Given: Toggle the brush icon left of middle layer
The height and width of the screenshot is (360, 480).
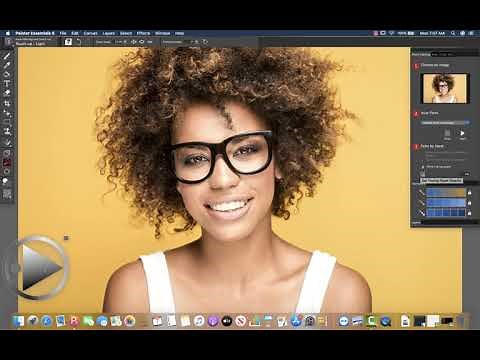Looking at the screenshot, I should coord(422,202).
